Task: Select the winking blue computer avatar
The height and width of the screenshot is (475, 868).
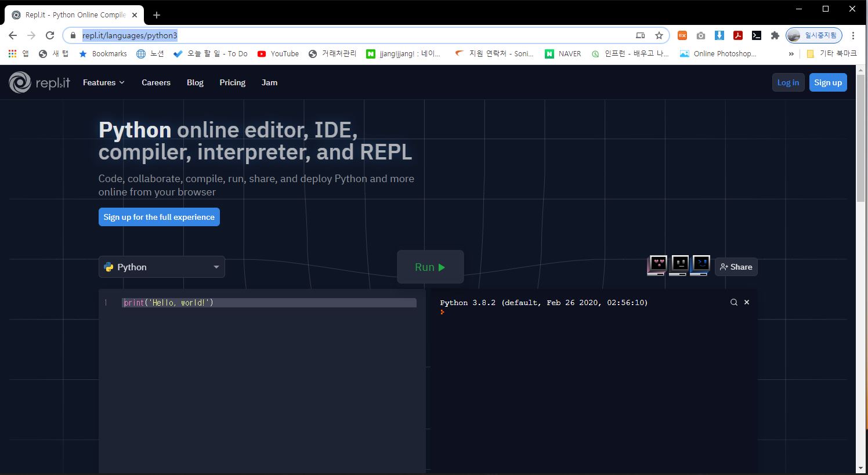Action: click(700, 266)
